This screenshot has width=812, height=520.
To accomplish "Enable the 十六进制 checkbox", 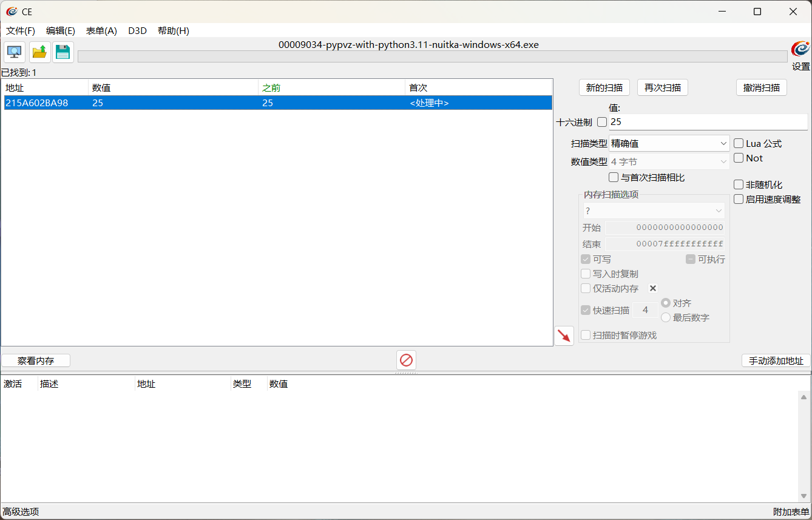I will tap(602, 122).
